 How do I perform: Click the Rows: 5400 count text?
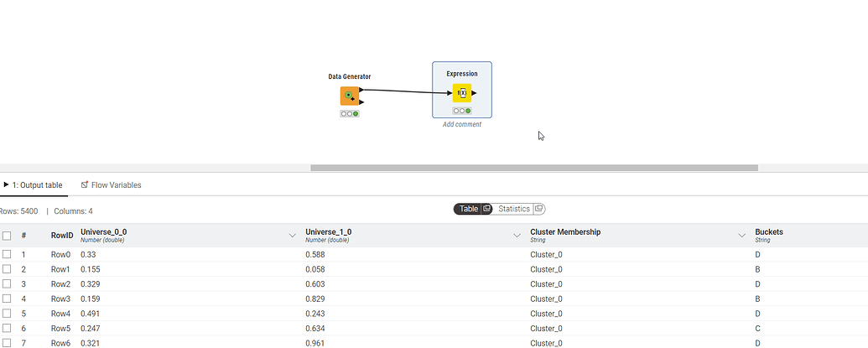18,211
